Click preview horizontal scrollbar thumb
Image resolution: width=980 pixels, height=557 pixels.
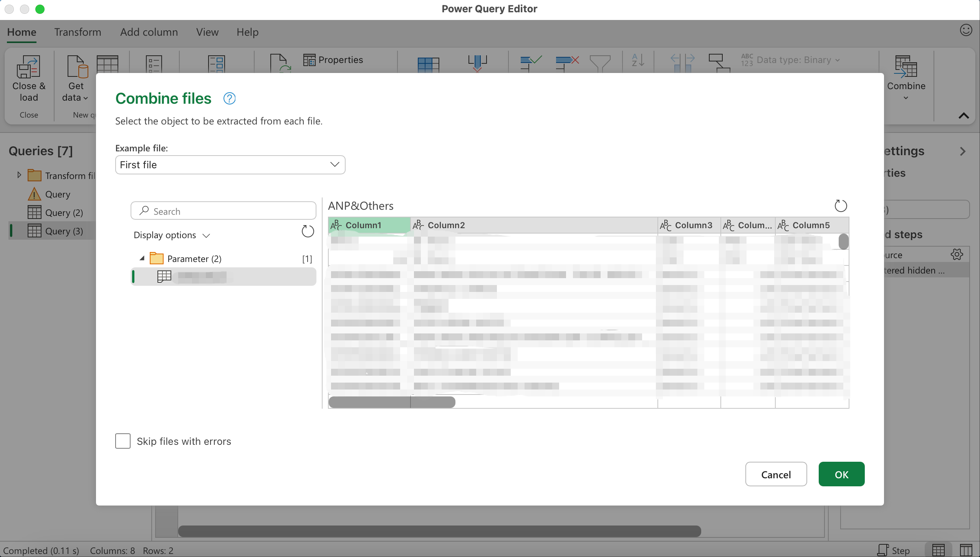[x=392, y=402]
